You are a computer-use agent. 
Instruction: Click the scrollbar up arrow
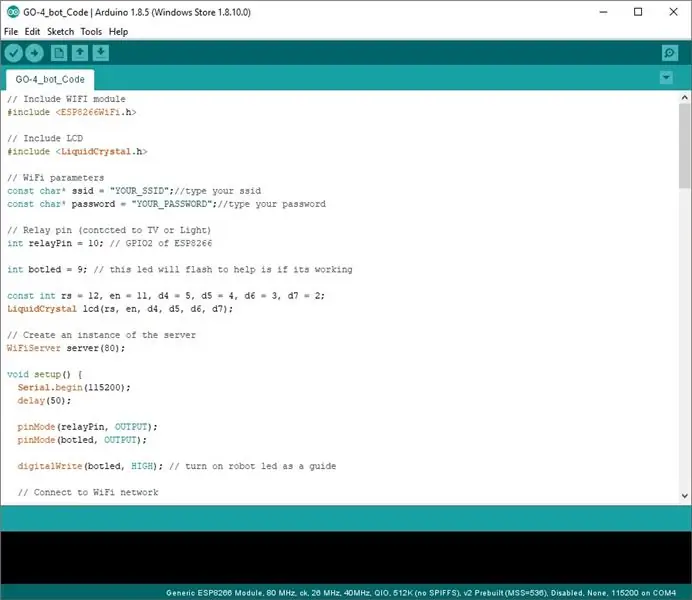point(684,97)
